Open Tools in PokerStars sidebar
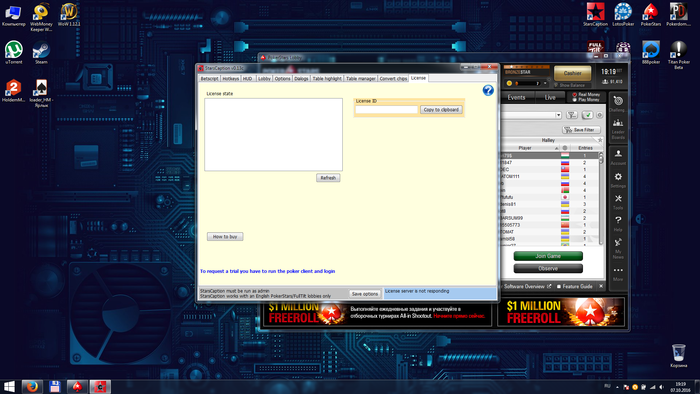 click(618, 202)
